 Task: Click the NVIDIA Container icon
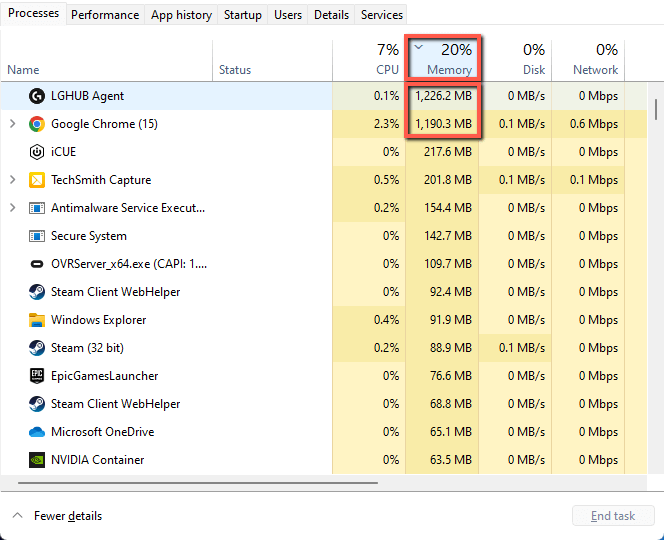(37, 460)
